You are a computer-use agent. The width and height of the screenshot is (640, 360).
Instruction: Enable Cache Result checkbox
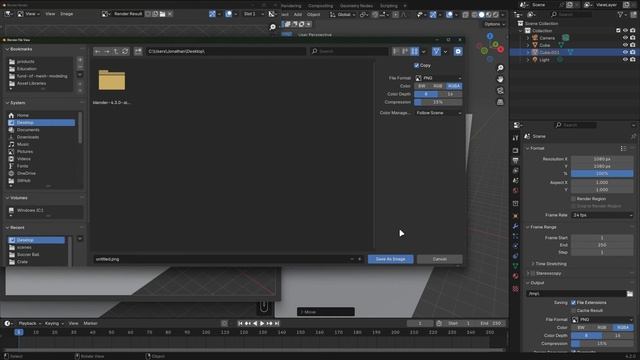573,310
